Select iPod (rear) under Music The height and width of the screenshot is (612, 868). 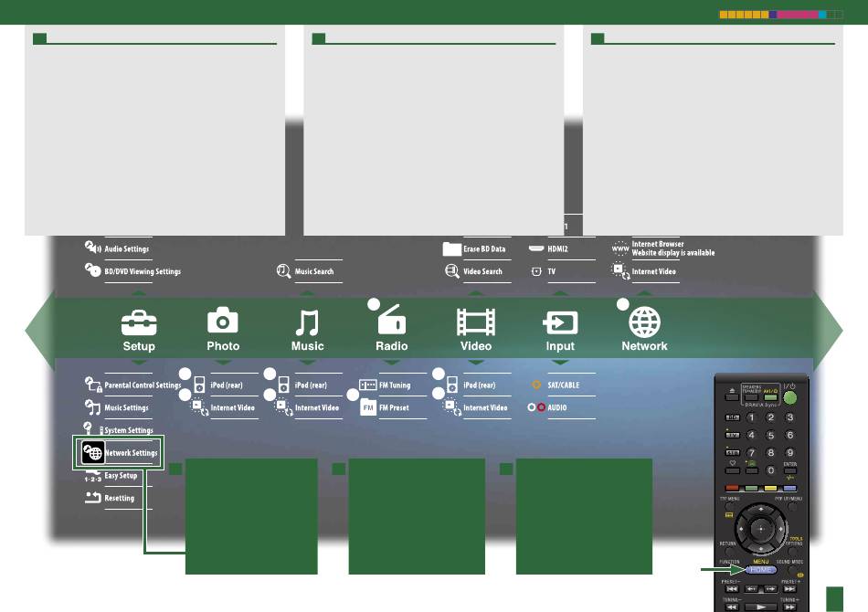pyautogui.click(x=302, y=385)
